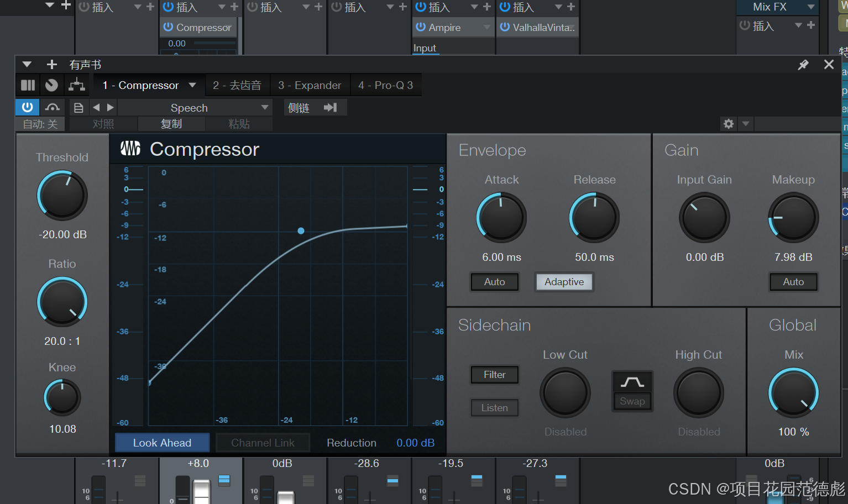
Task: Click the 20.0 : 1 ratio value
Action: [x=62, y=341]
